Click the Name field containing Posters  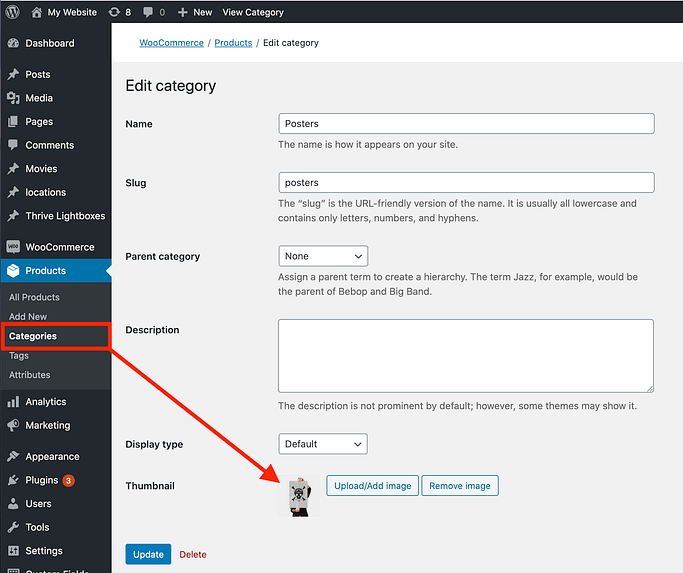[x=466, y=123]
